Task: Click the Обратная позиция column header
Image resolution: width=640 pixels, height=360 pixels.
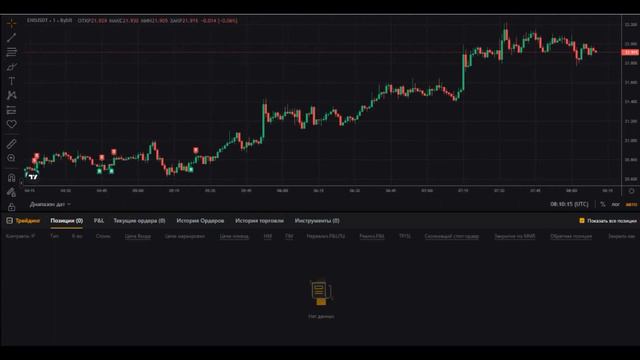Action: [x=571, y=236]
